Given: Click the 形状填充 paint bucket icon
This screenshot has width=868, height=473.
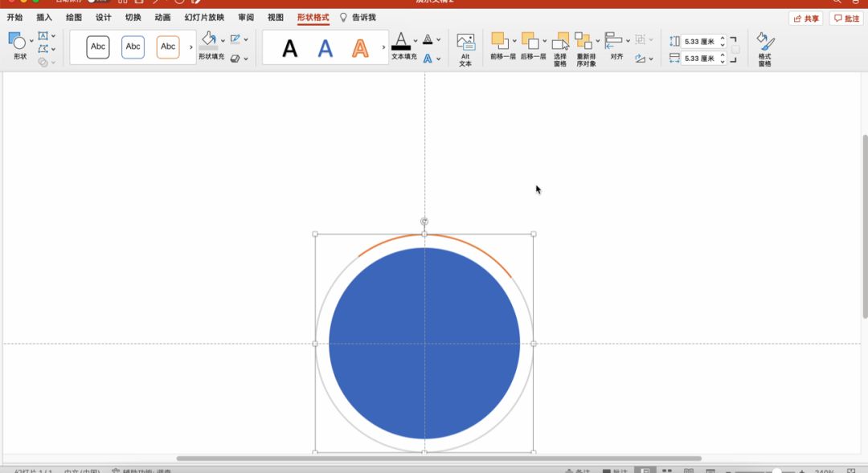Looking at the screenshot, I should tap(209, 40).
